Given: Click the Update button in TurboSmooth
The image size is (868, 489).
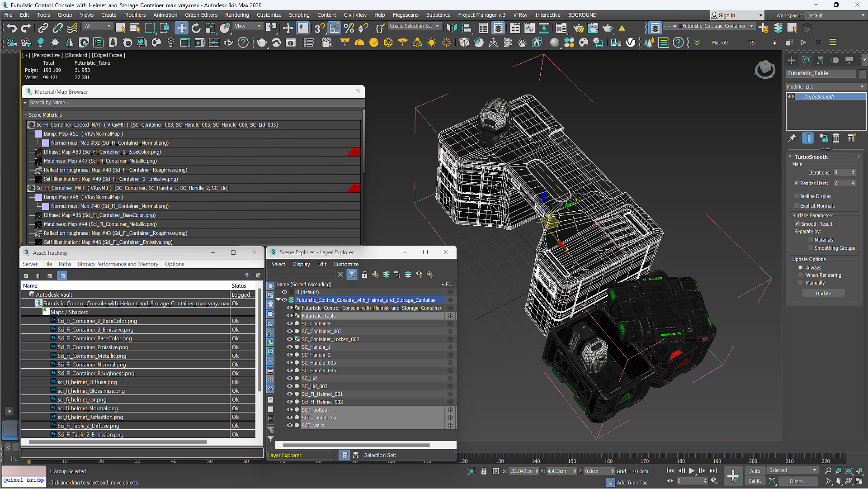Looking at the screenshot, I should [x=823, y=294].
